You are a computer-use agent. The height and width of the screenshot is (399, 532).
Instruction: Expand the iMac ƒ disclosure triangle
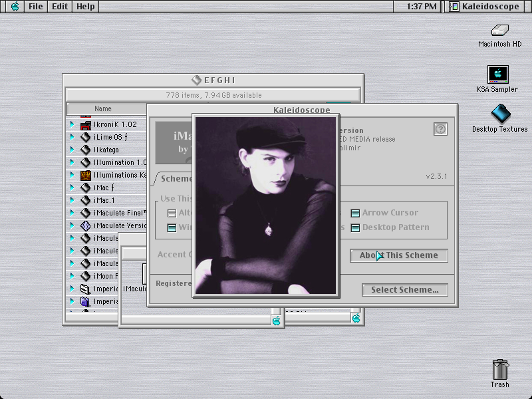click(x=72, y=188)
